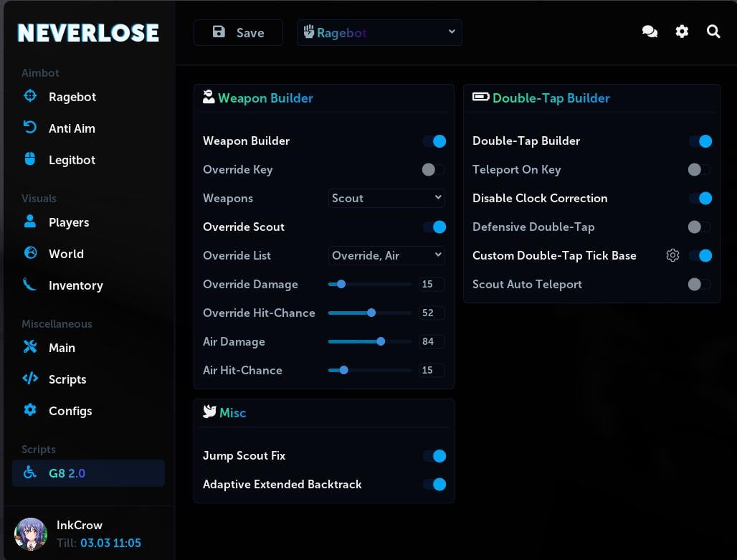This screenshot has height=560, width=737.
Task: Click the Save button
Action: pyautogui.click(x=238, y=33)
